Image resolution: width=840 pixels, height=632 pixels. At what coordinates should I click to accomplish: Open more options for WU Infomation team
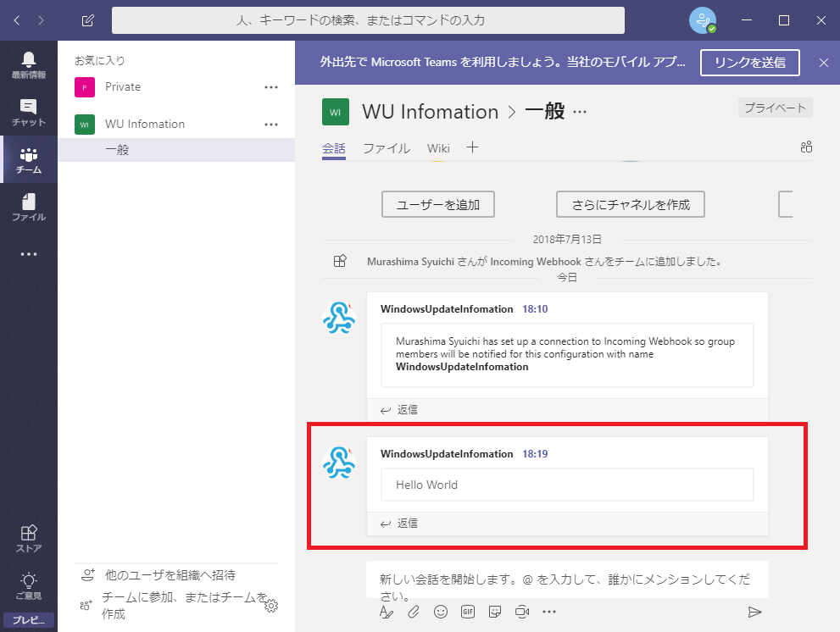pos(271,125)
